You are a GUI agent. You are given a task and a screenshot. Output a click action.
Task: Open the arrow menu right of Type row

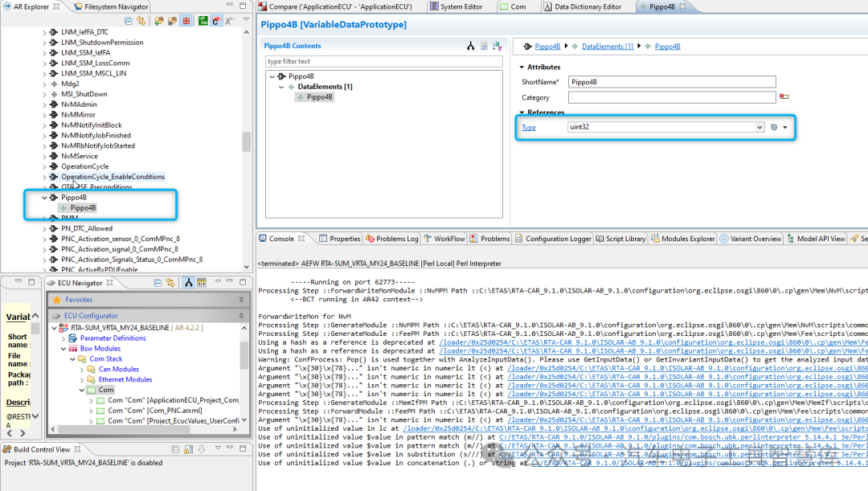click(785, 127)
